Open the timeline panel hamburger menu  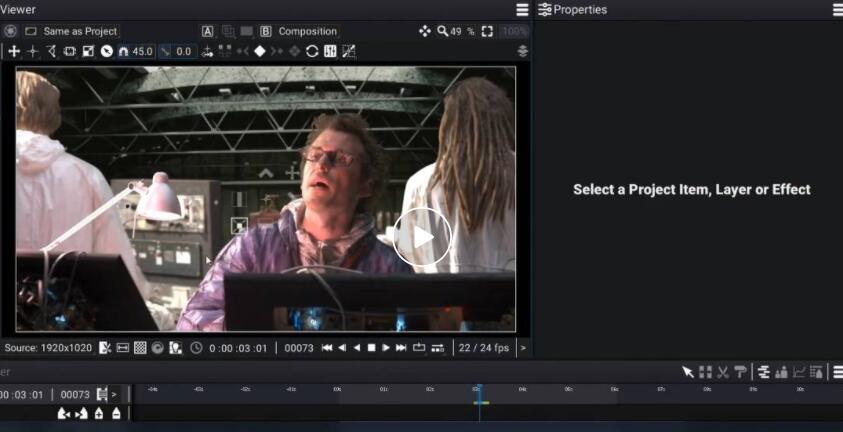pos(838,372)
